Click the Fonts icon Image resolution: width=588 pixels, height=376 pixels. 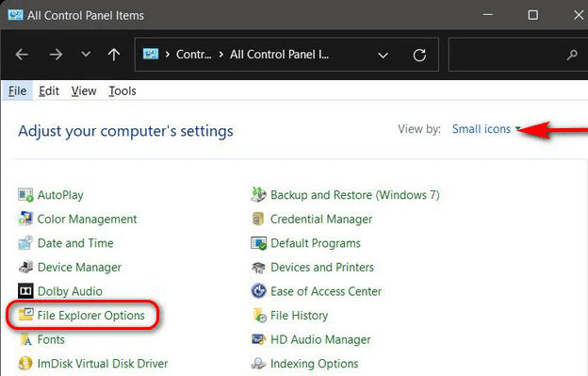(x=25, y=339)
